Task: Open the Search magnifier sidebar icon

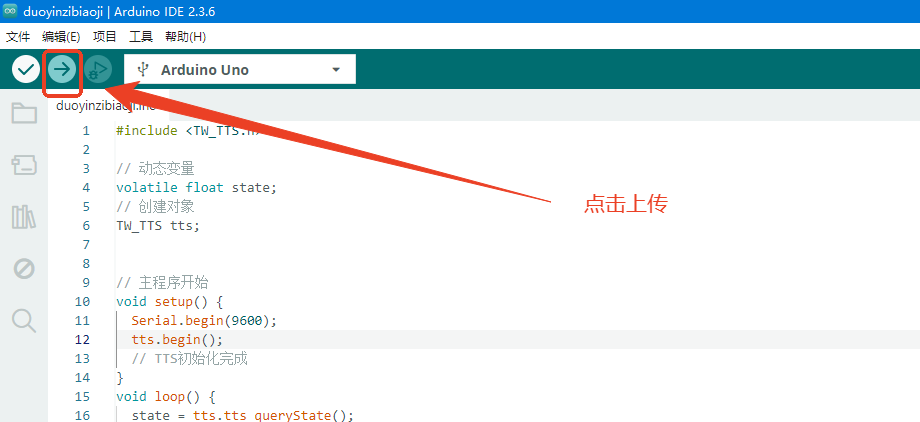Action: tap(24, 321)
